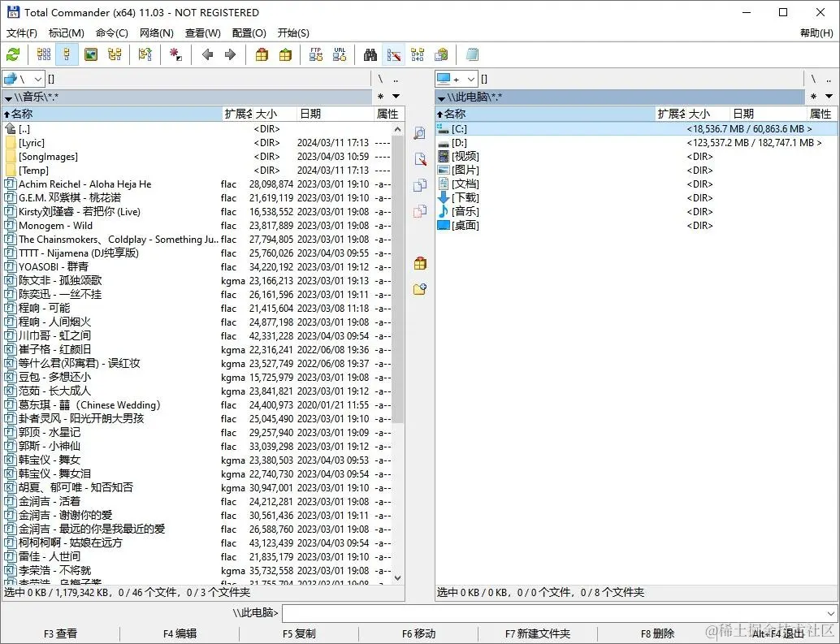Click the F8 删除 button
This screenshot has width=840, height=644.
(657, 633)
